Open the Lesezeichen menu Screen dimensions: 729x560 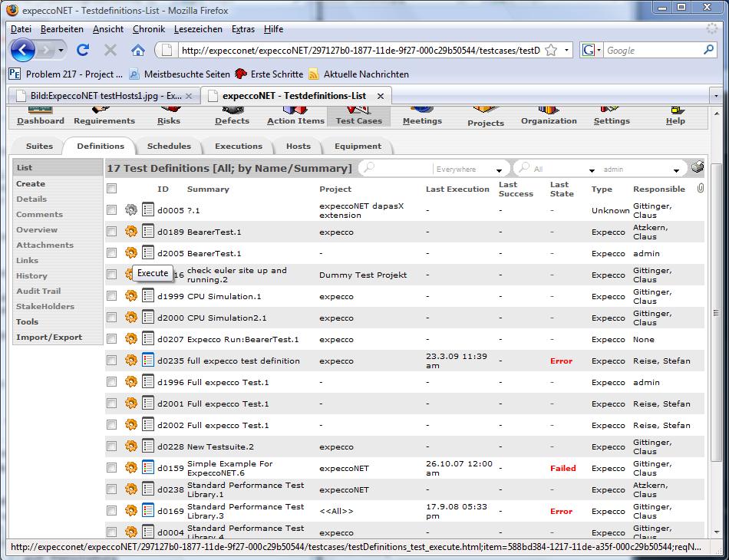pos(198,29)
